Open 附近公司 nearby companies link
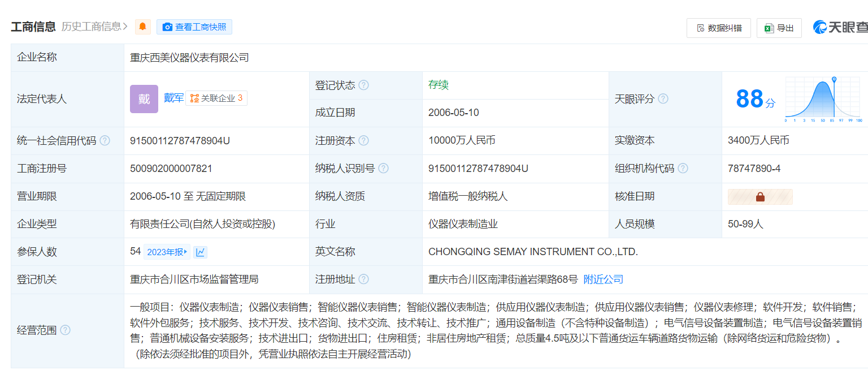The image size is (868, 383). [603, 279]
